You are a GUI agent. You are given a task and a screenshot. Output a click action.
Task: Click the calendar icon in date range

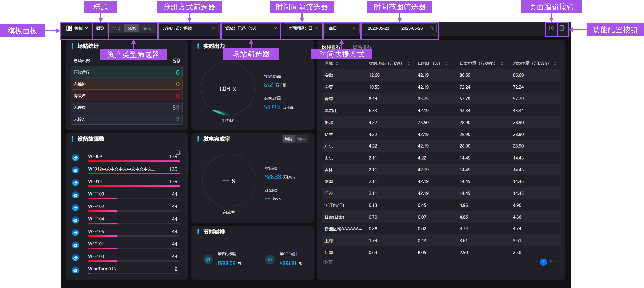[x=430, y=28]
